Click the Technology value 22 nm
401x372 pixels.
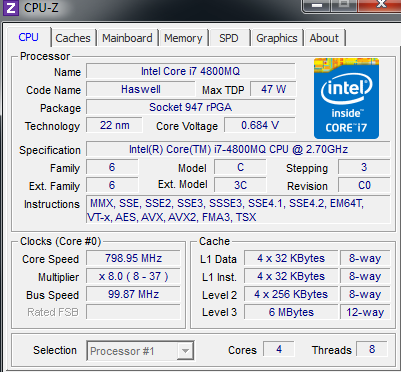coord(115,125)
